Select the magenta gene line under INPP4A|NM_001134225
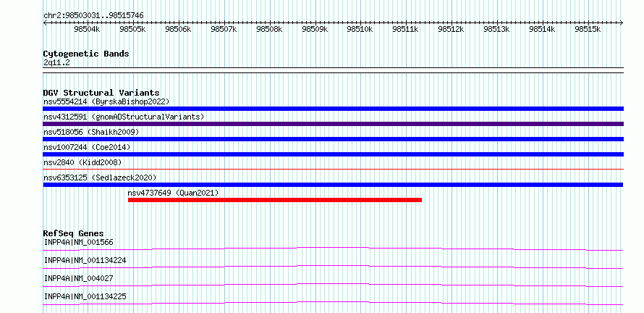The height and width of the screenshot is (313, 644). (333, 303)
